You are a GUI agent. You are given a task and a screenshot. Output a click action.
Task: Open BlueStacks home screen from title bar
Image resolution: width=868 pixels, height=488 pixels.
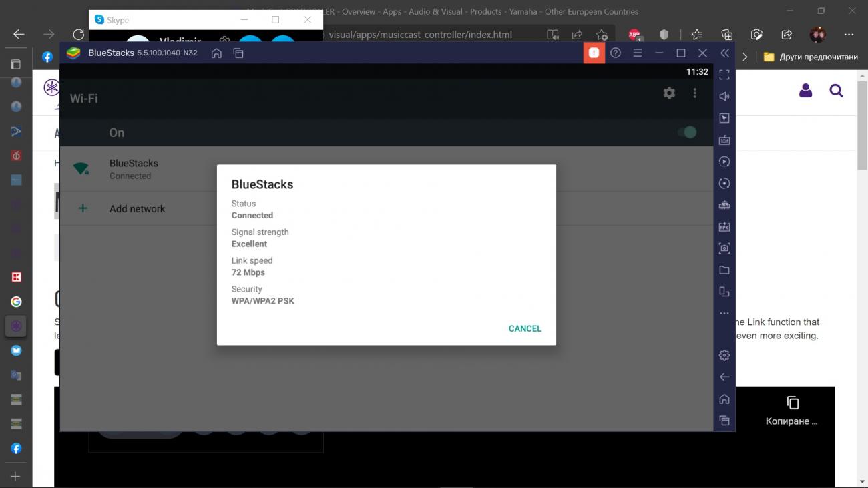coord(216,53)
